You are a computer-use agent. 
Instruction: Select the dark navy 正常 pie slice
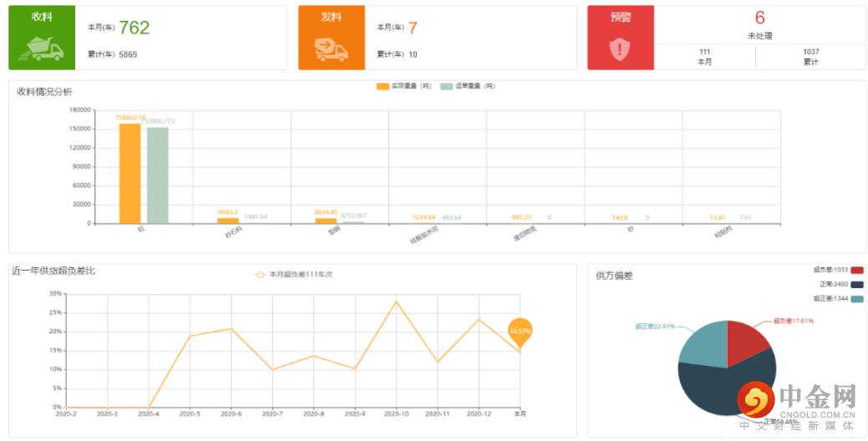coord(719,390)
